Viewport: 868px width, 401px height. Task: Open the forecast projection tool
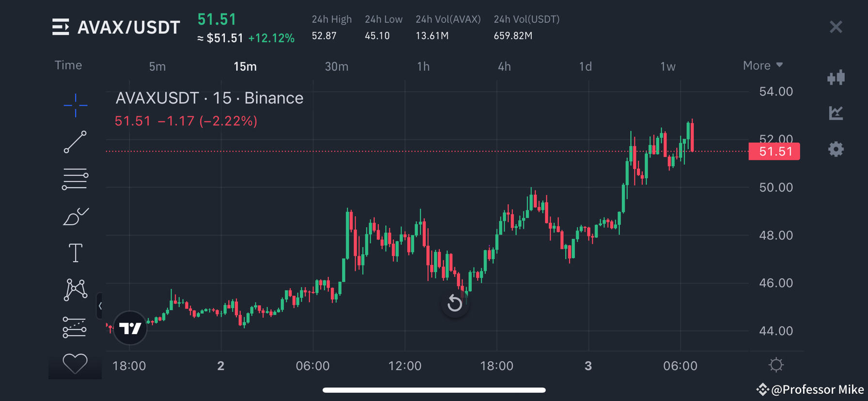(x=76, y=327)
